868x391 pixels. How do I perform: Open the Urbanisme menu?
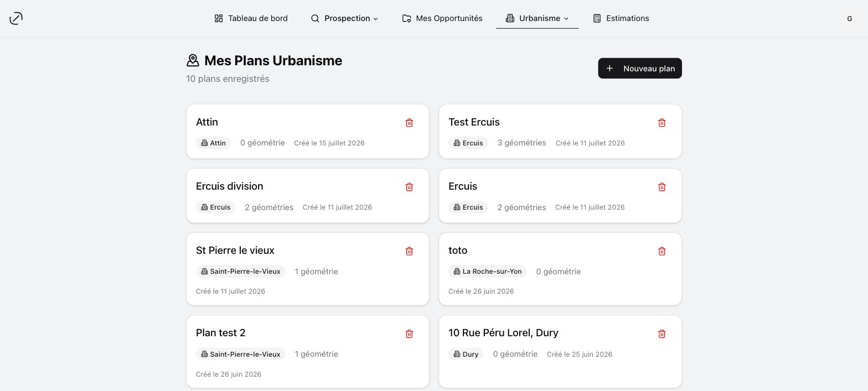[x=538, y=18]
